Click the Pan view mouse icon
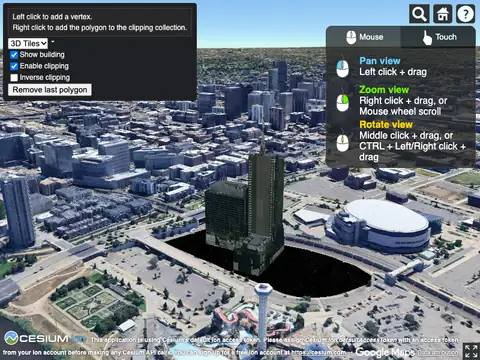Screen dimensions: 480x360 pyautogui.click(x=342, y=68)
